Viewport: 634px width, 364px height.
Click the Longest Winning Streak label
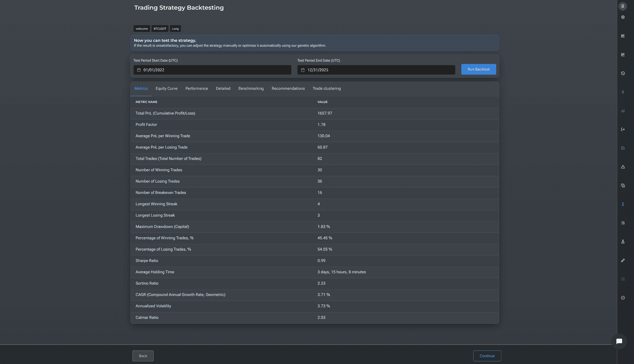tap(156, 204)
